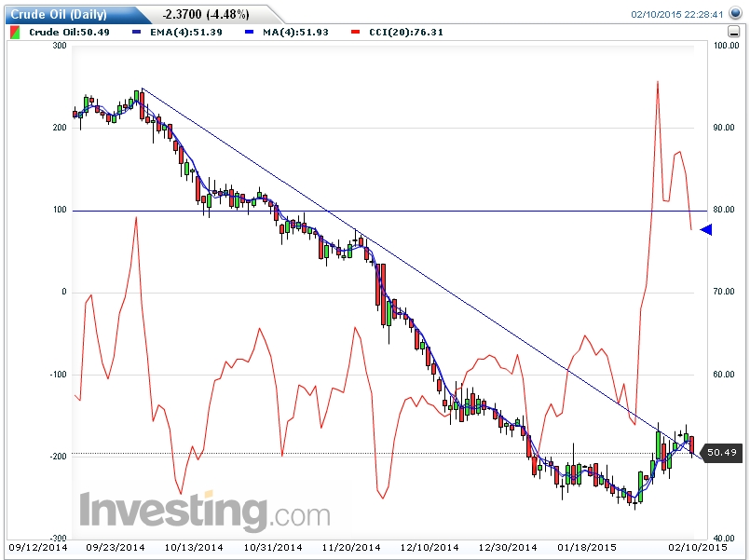Click the 40.00 right price axis label
This screenshot has height=560, width=750.
point(724,539)
